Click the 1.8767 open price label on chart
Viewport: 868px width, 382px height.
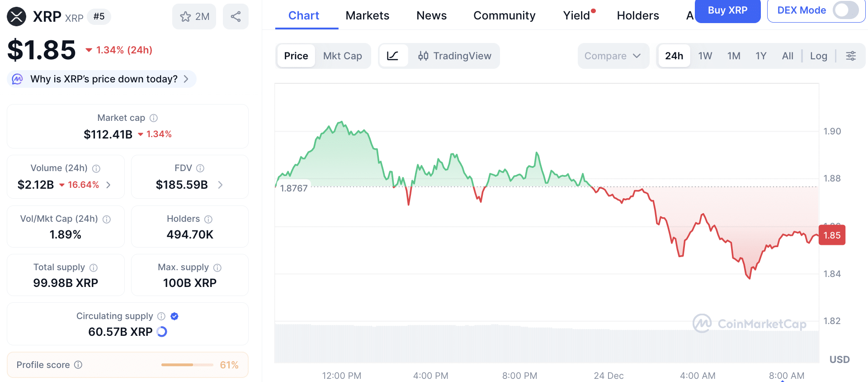294,188
